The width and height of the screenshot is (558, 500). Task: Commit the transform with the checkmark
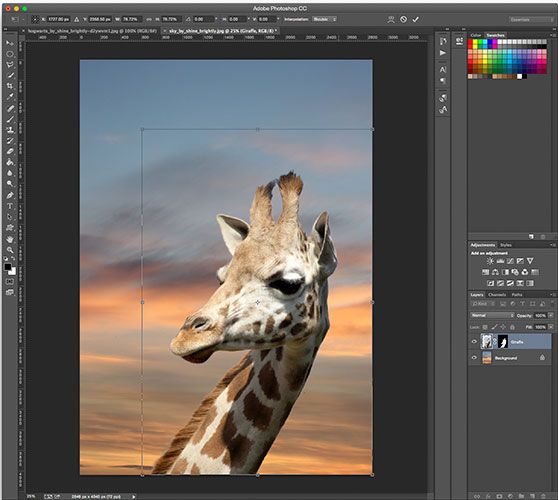pos(415,19)
